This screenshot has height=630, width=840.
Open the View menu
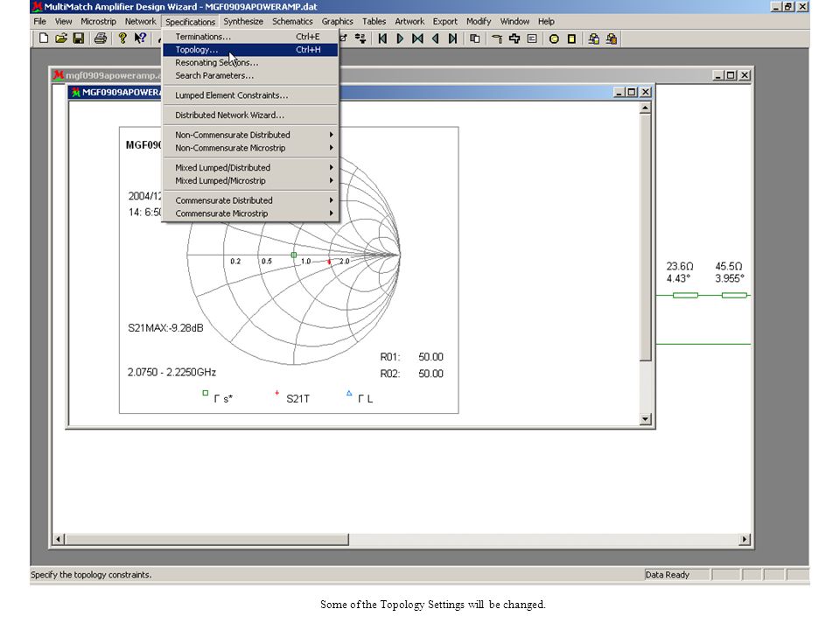(x=63, y=21)
